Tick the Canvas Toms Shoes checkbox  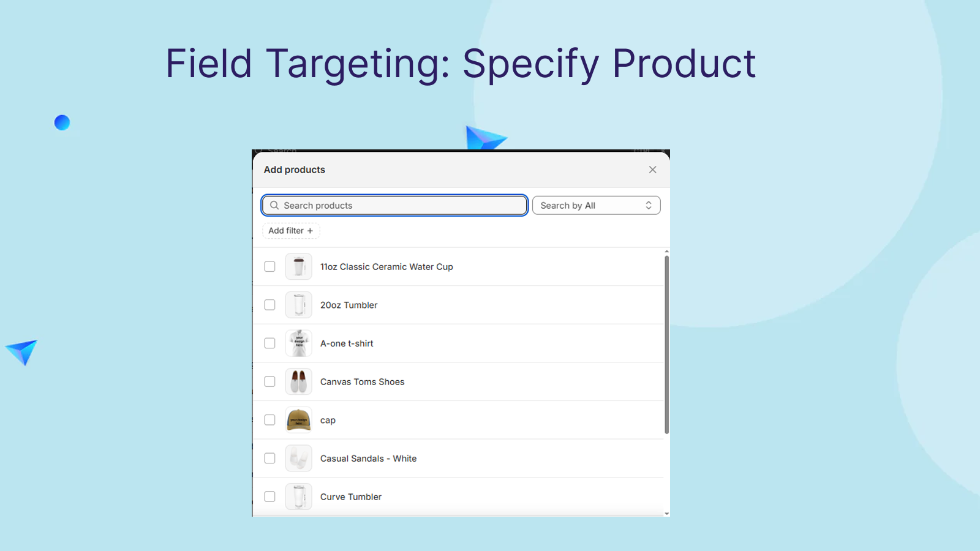pyautogui.click(x=269, y=381)
